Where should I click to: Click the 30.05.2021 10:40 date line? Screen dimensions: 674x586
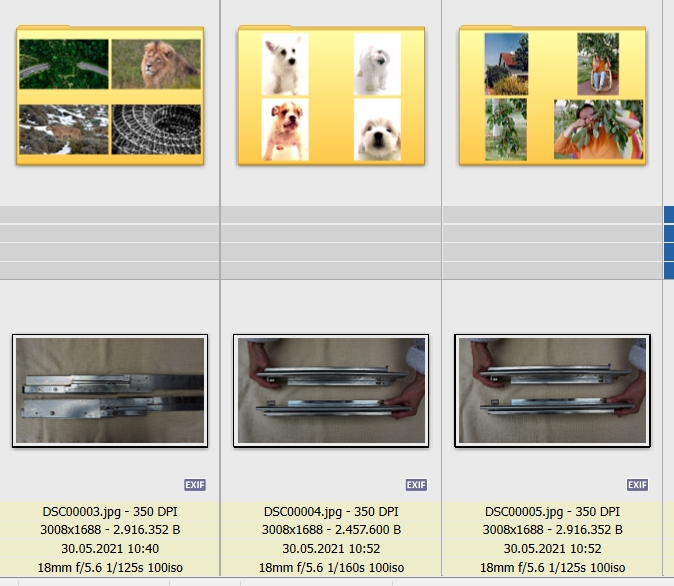coord(110,549)
